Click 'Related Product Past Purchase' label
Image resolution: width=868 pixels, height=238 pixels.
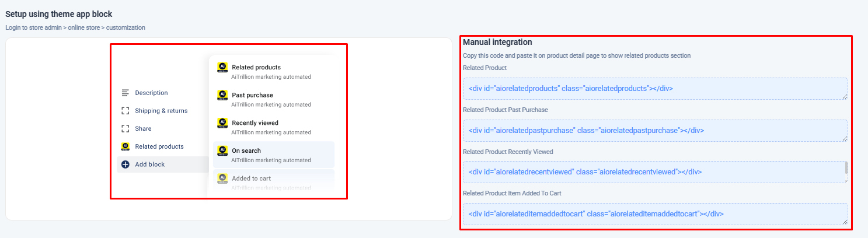[506, 110]
